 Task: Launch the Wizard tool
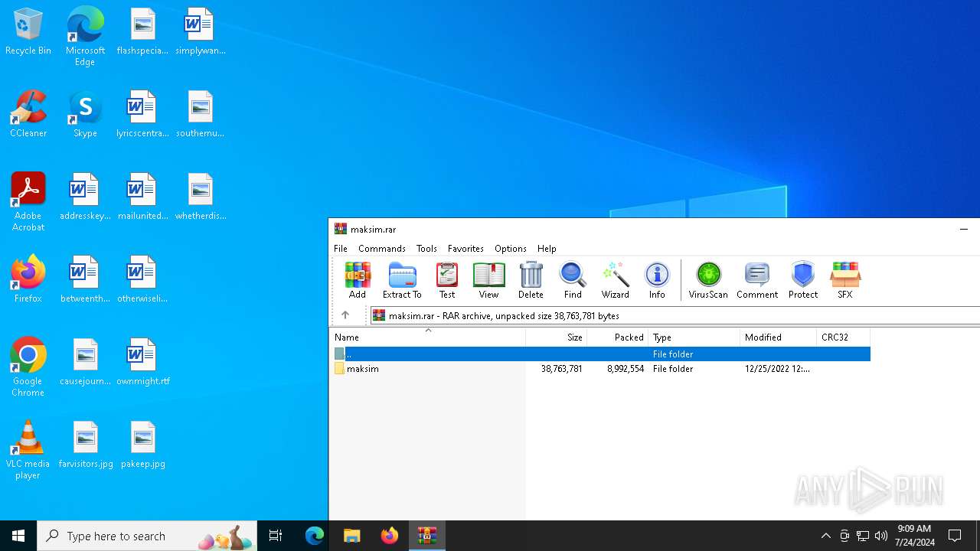coord(615,280)
